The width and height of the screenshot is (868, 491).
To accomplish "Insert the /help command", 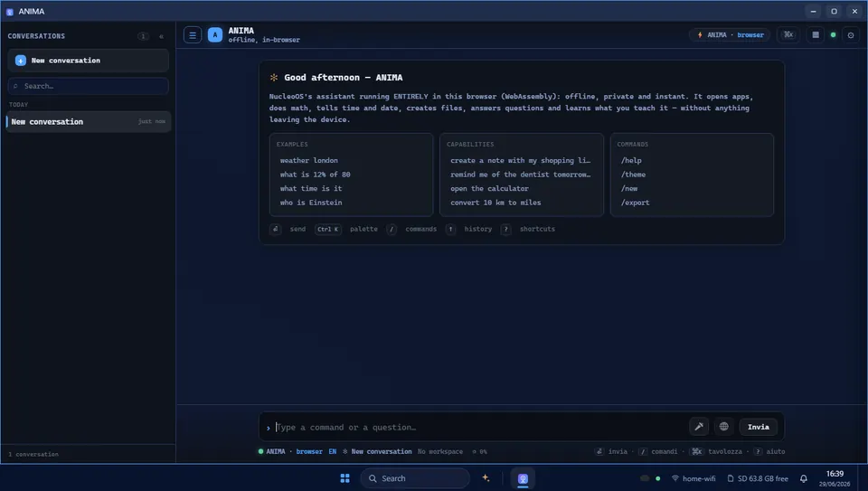I will coord(631,161).
